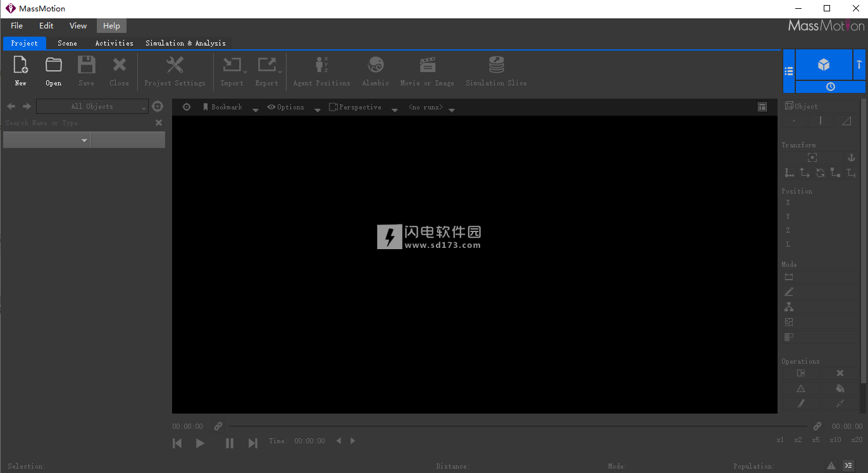Click the Search Name or Type field

pyautogui.click(x=77, y=123)
